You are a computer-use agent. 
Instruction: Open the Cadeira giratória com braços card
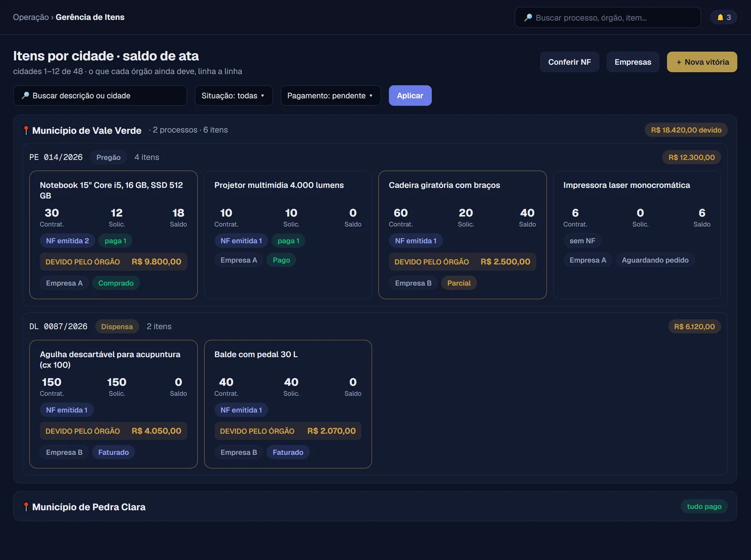(462, 235)
